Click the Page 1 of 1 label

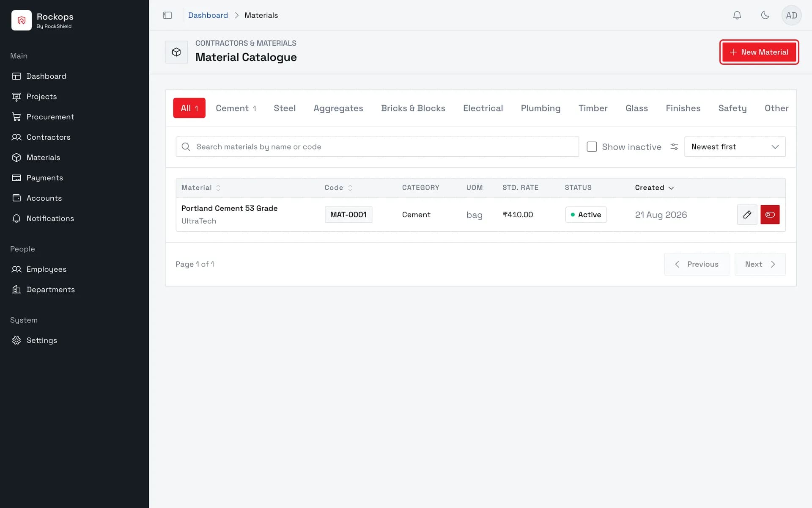pos(195,264)
